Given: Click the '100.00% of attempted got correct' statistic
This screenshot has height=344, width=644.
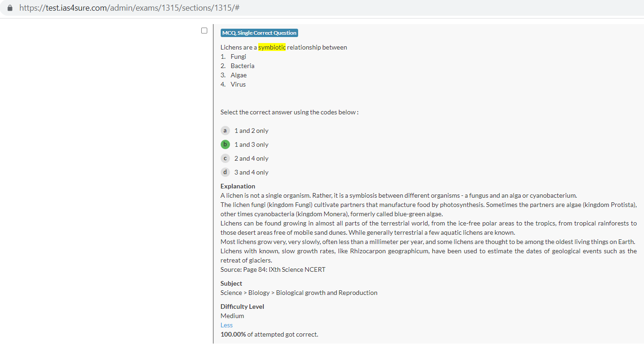Looking at the screenshot, I should tap(269, 334).
